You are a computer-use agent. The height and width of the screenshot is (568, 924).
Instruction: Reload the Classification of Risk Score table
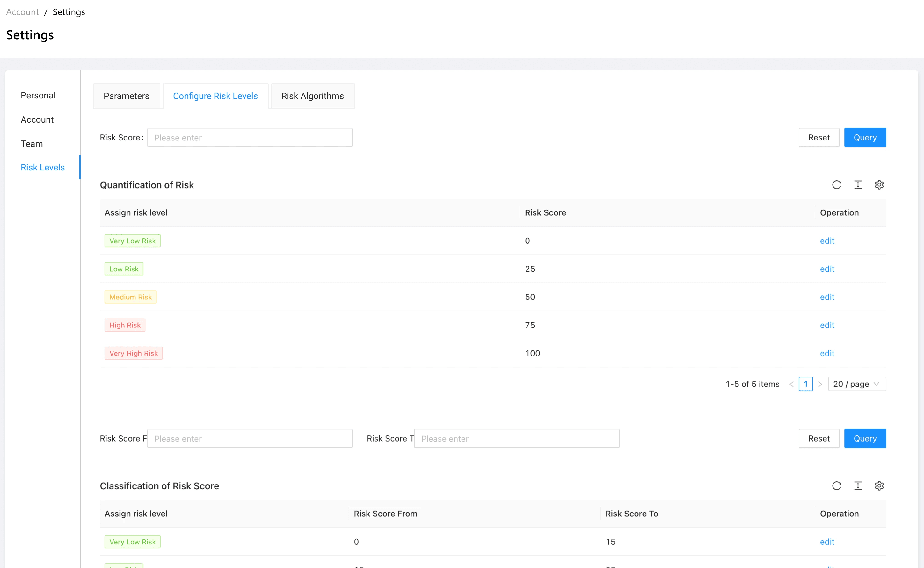[836, 486]
